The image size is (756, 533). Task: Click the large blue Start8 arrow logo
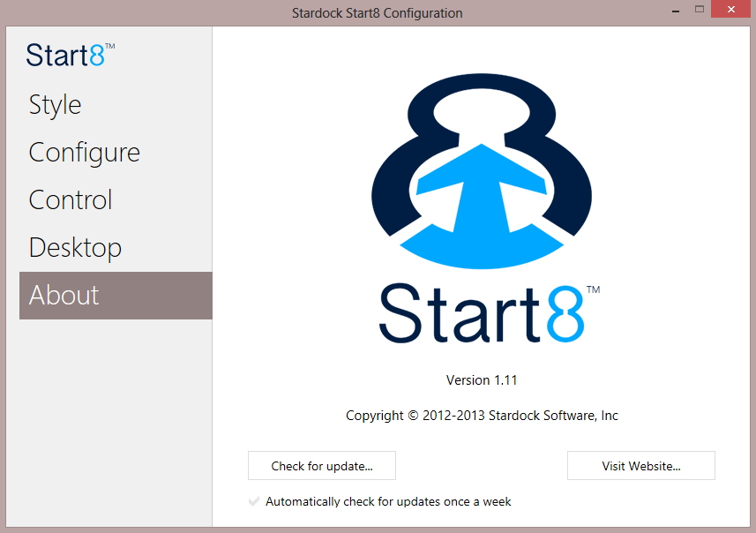point(482,170)
